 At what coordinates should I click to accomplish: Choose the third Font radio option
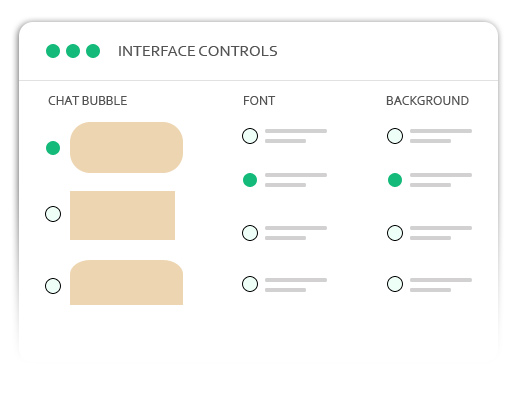[250, 233]
